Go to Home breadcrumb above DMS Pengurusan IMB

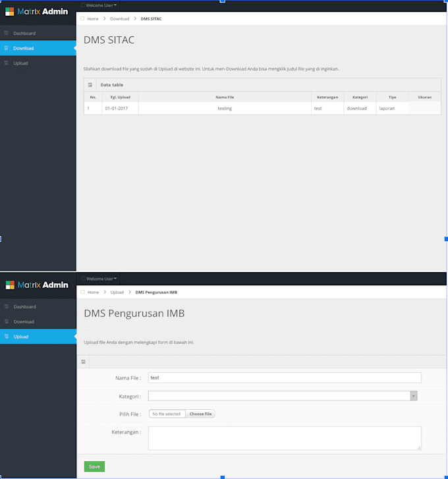93,293
